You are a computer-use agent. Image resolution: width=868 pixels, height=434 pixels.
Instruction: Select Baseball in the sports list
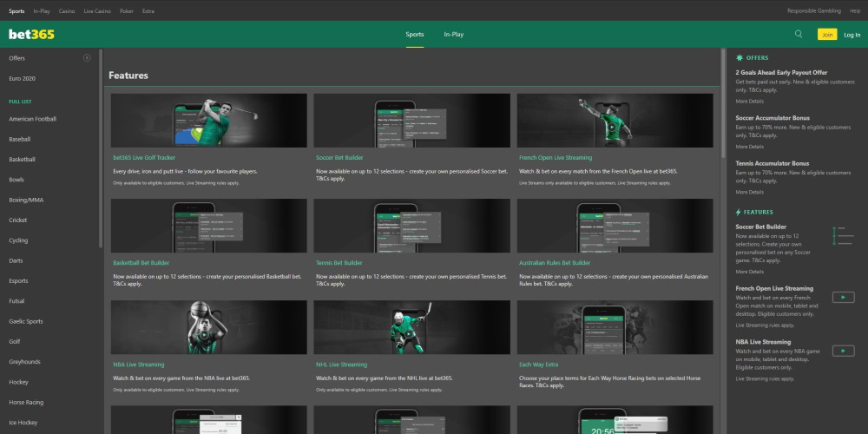(20, 140)
